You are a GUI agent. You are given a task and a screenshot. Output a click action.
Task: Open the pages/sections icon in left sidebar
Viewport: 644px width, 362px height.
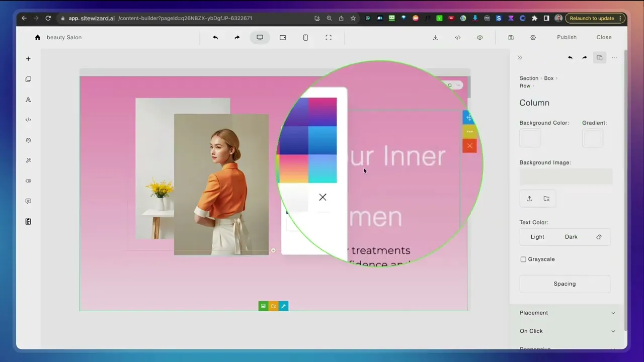click(28, 79)
